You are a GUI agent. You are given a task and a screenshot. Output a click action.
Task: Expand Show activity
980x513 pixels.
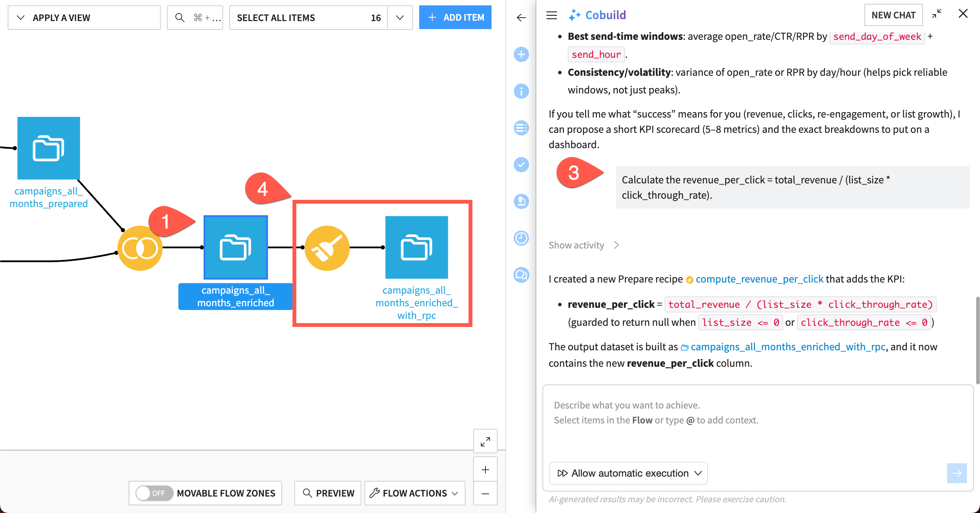(x=584, y=245)
